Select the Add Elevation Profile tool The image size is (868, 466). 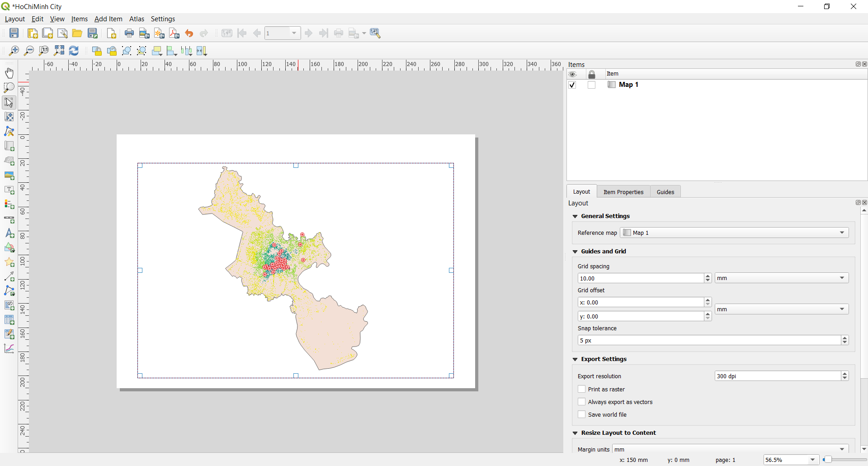[x=9, y=348]
